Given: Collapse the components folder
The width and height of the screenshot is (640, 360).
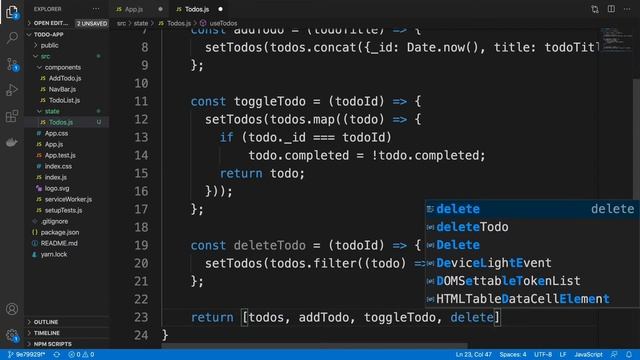Looking at the screenshot, I should (62, 67).
